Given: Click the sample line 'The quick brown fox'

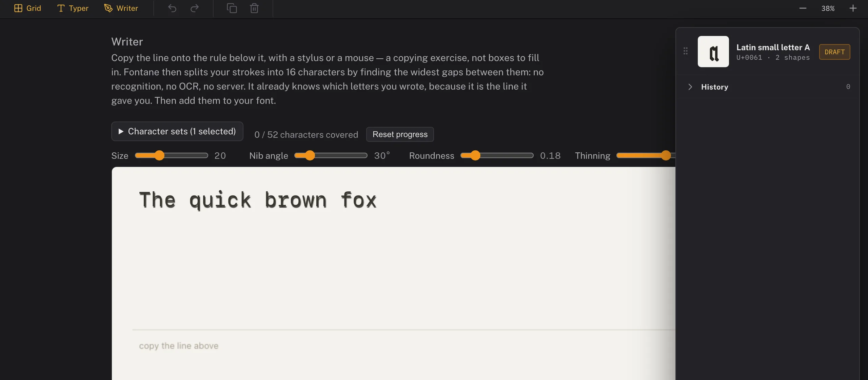Looking at the screenshot, I should pos(258,200).
